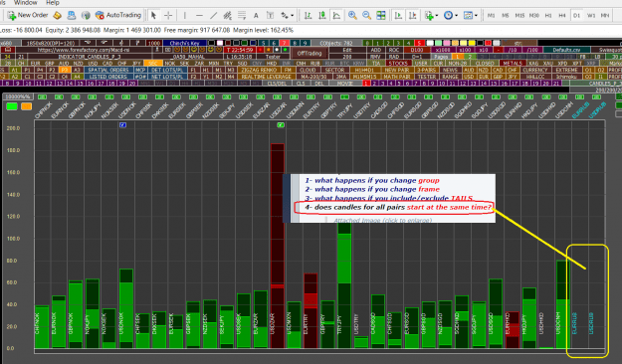This screenshot has width=622, height=364.
Task: Zoom out on the chart
Action: point(366,16)
